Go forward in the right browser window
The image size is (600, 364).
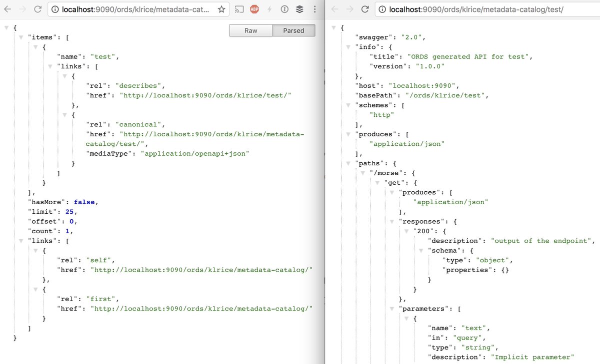350,9
